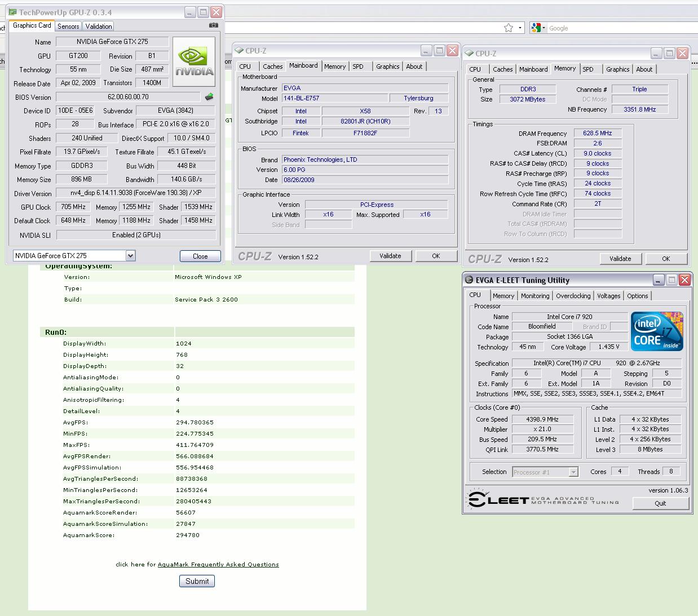
Task: Open the CPU tab in CPU-Z Memory window
Action: point(475,69)
